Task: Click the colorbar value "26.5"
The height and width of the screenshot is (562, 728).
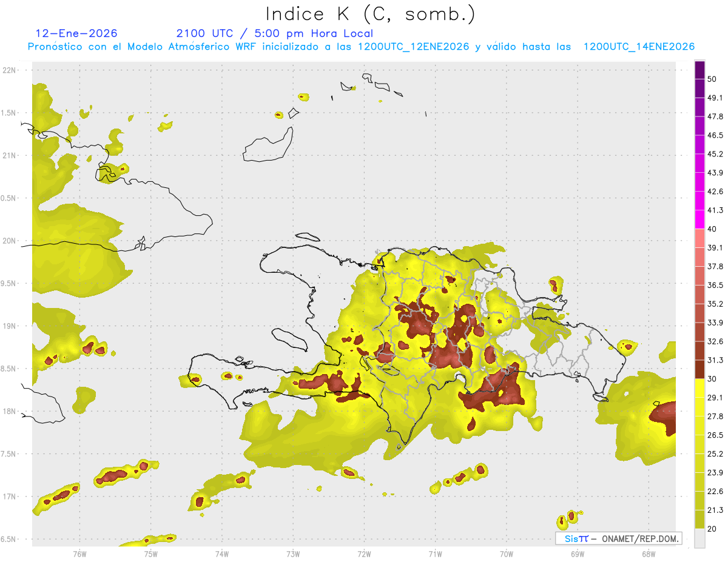Action: [716, 435]
